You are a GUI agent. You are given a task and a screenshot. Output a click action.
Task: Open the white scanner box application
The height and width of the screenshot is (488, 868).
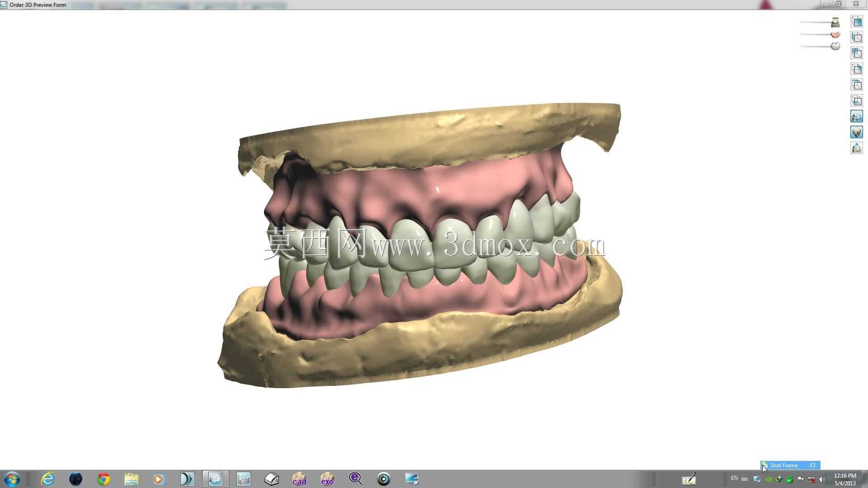(271, 479)
